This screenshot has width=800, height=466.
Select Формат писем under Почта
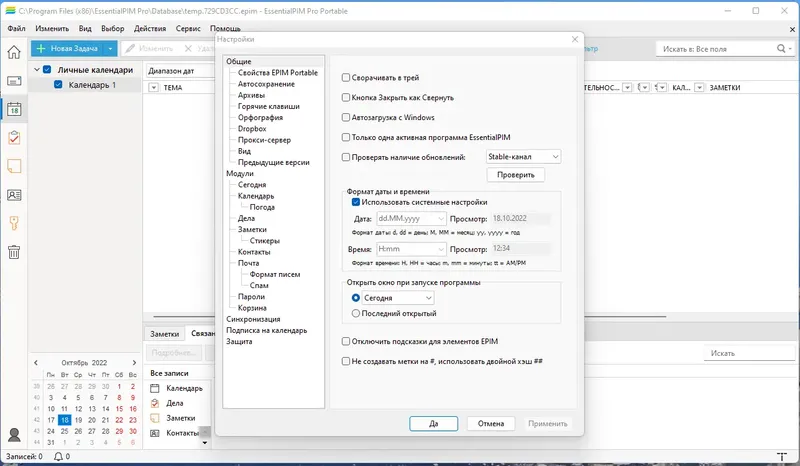pos(275,274)
